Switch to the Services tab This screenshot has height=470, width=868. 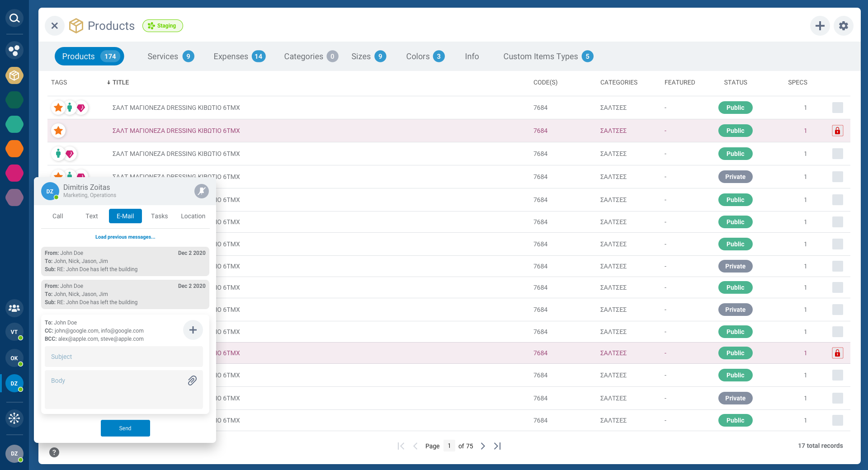(x=163, y=56)
